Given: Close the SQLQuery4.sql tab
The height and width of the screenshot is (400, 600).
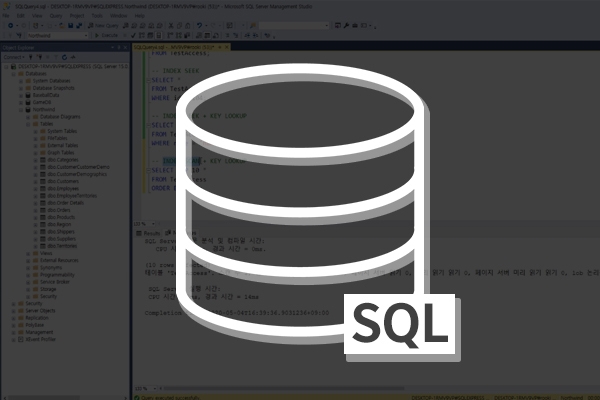Looking at the screenshot, I should 227,47.
